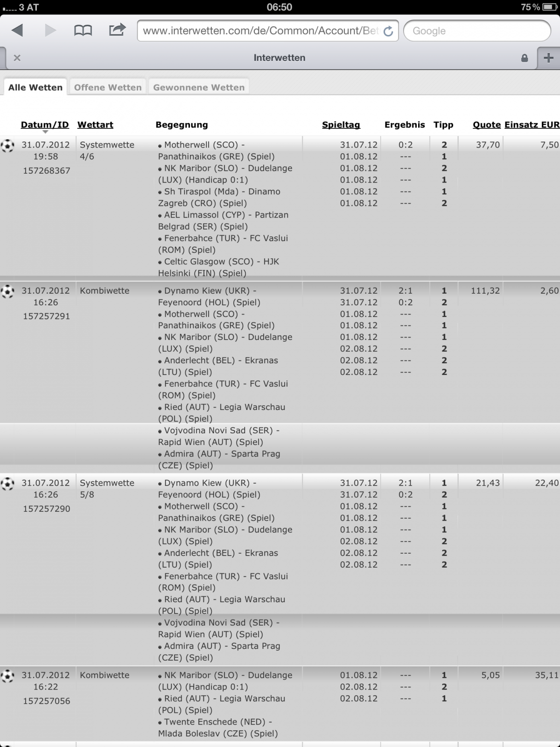Click stake value 35,11
This screenshot has height=747, width=560.
click(x=546, y=675)
